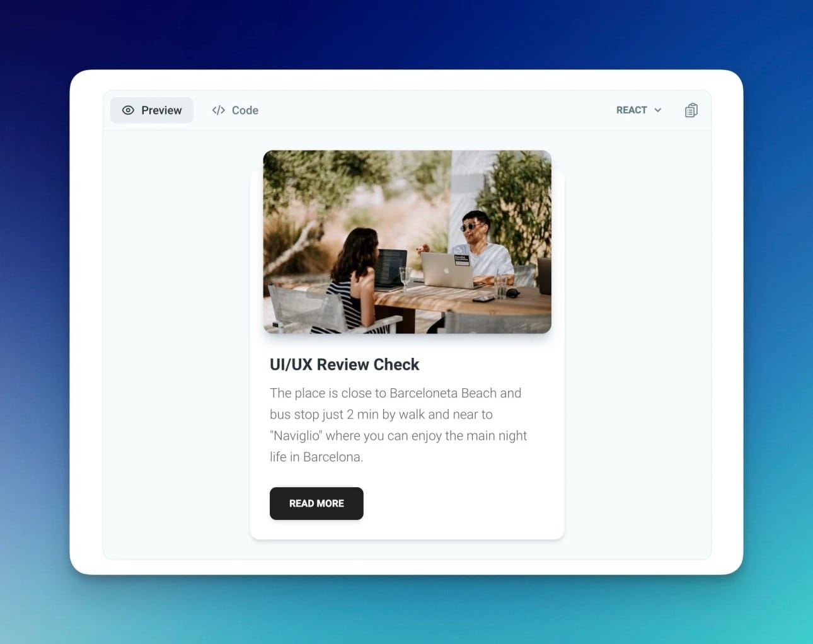Click the eye icon in Preview tab
The width and height of the screenshot is (813, 644).
tap(128, 110)
